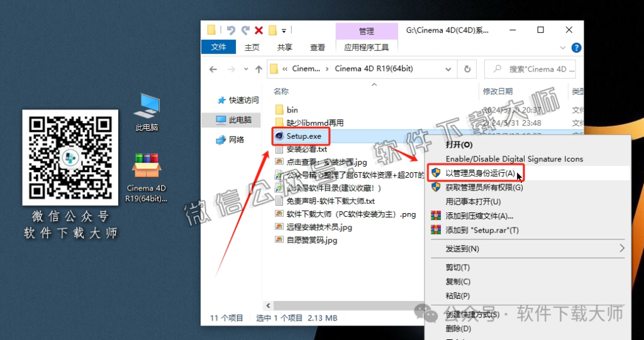
Task: Select 免责声明-软件下载大师.txt file
Action: pyautogui.click(x=331, y=201)
